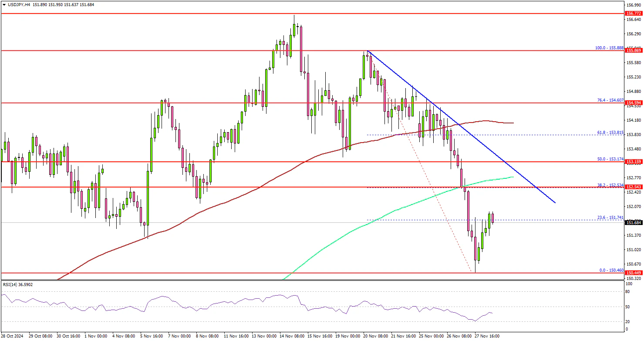Click the 76.4 Fibonacci retracement label
Screen dimensions: 644x341
[610, 100]
